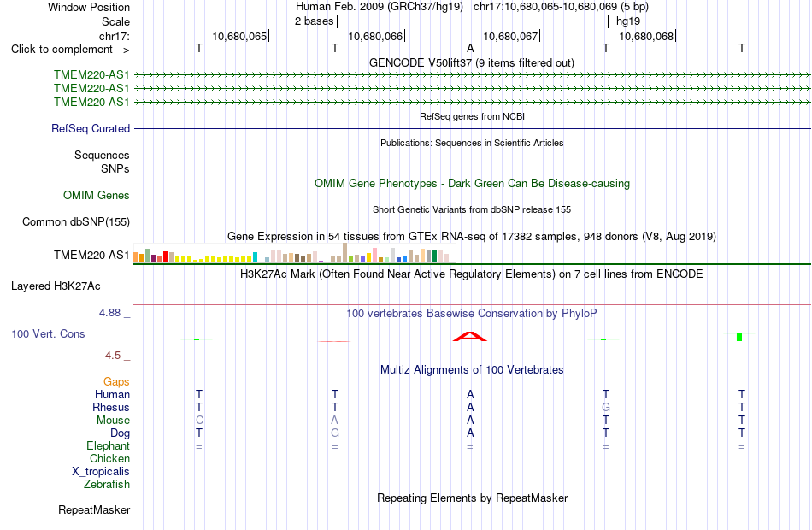Open Short Genetic Variants from dbSNP title
This screenshot has width=812, height=530.
[x=472, y=209]
